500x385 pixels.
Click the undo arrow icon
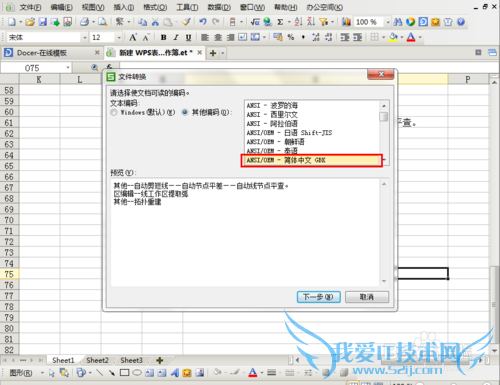[x=203, y=22]
